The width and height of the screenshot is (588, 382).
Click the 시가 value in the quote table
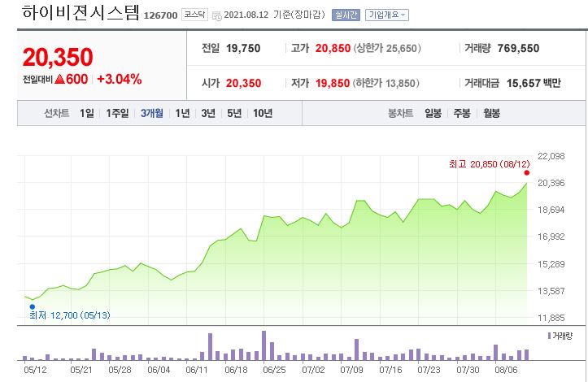pos(243,83)
